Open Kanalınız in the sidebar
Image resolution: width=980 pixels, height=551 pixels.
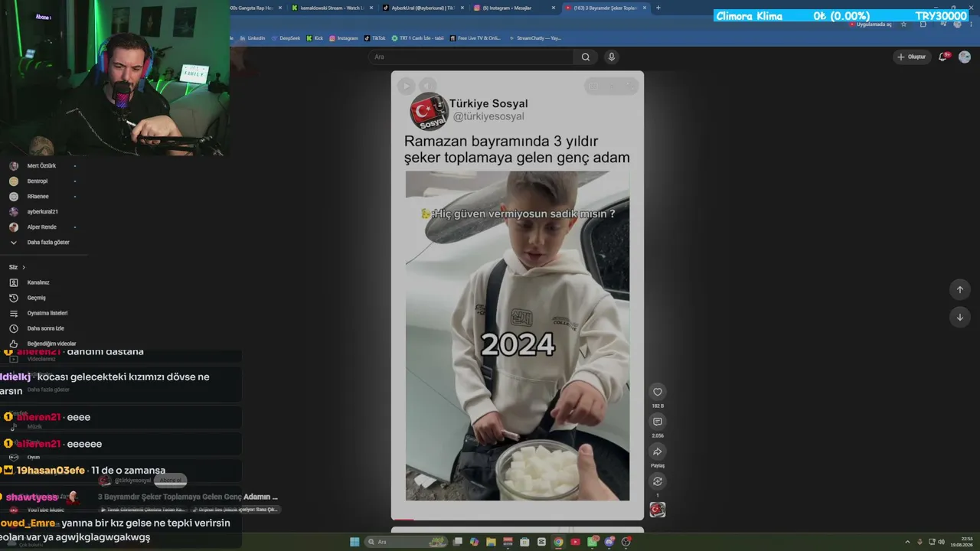tap(38, 282)
